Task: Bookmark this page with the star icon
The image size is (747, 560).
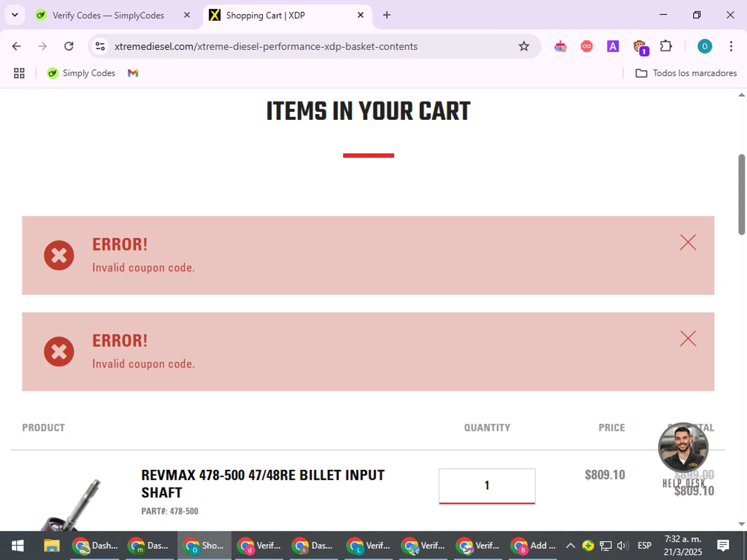Action: click(524, 46)
